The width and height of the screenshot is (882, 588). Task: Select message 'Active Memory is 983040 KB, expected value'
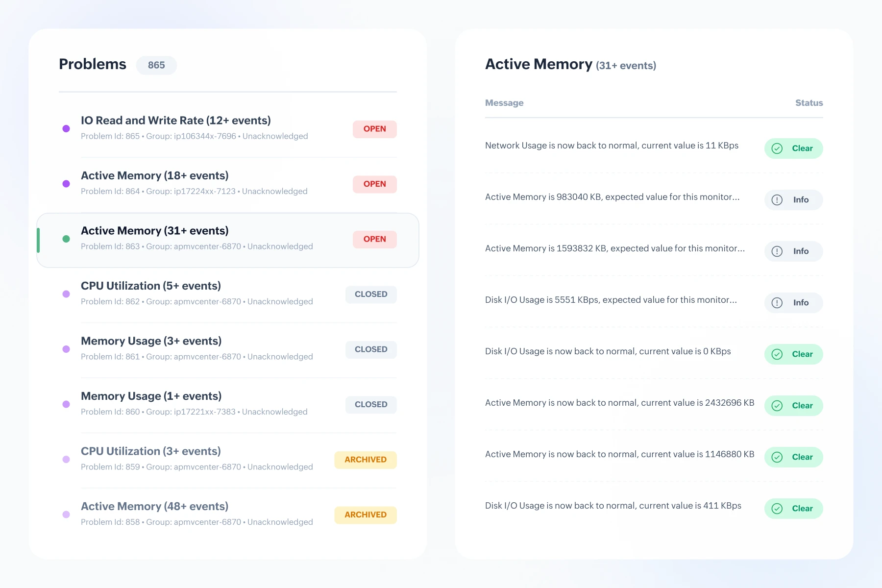[x=612, y=197]
